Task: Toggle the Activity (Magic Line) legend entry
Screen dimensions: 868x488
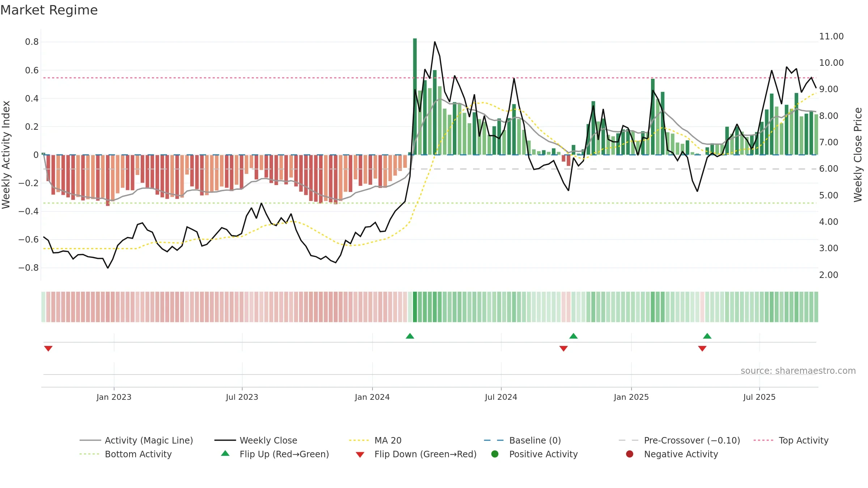Action: [x=136, y=440]
